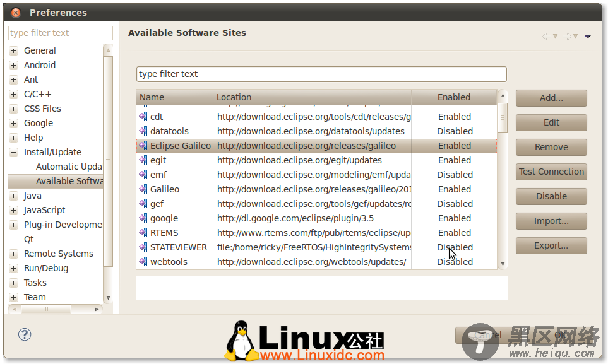Click the emf site icon

(143, 175)
